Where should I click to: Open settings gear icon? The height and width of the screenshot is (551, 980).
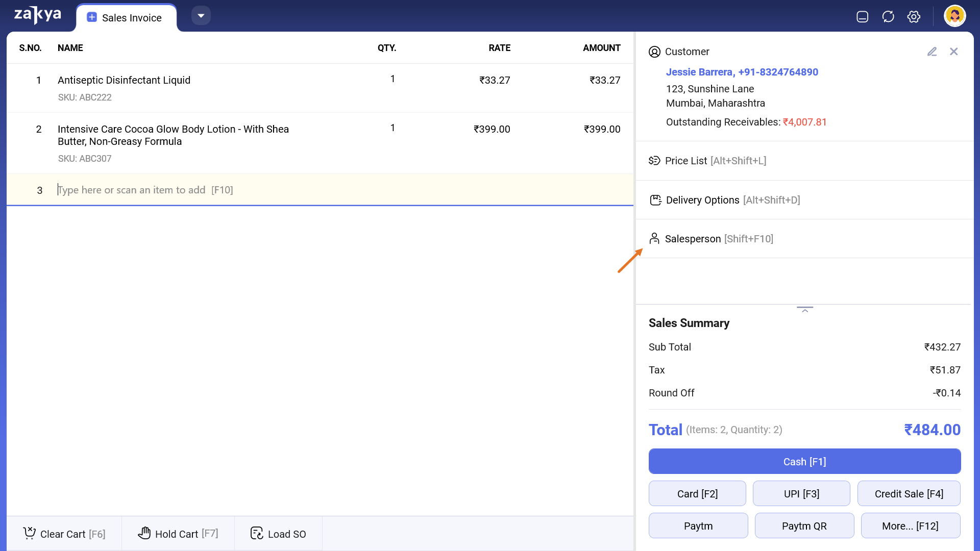[914, 17]
